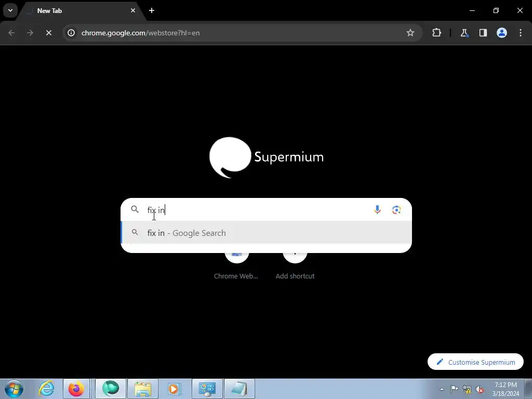Minimize the Supermium window

pos(472,10)
